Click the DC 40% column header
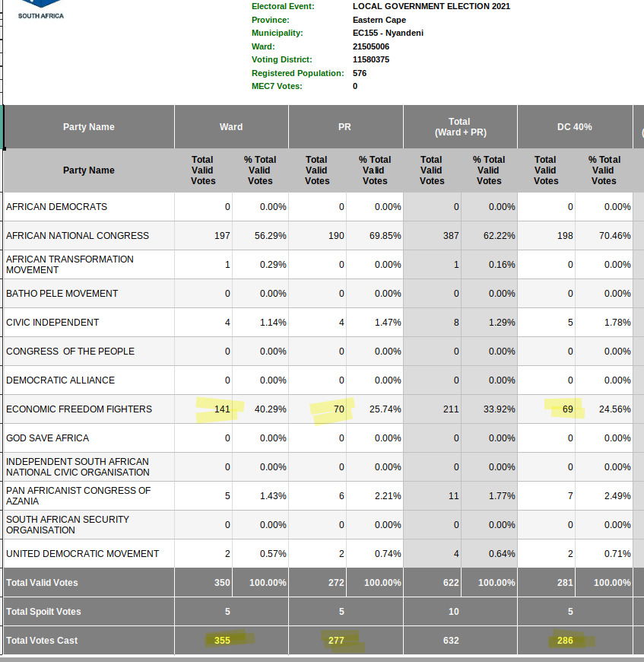Viewport: 644px width, 662px height. (575, 126)
